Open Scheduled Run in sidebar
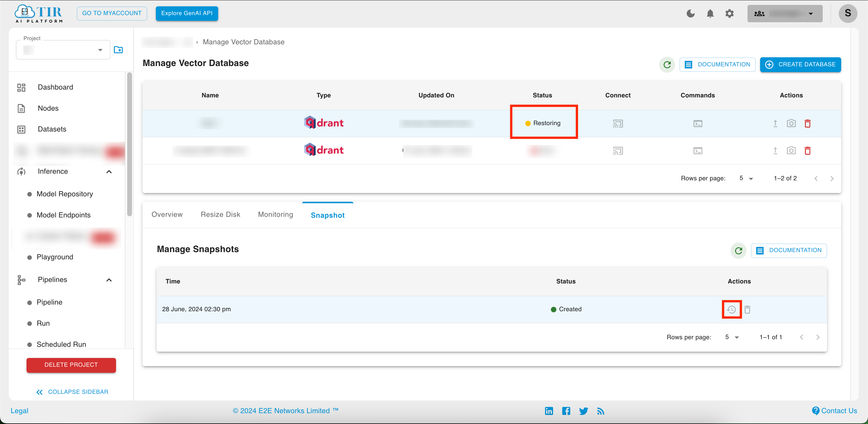This screenshot has width=868, height=424. pyautogui.click(x=61, y=344)
